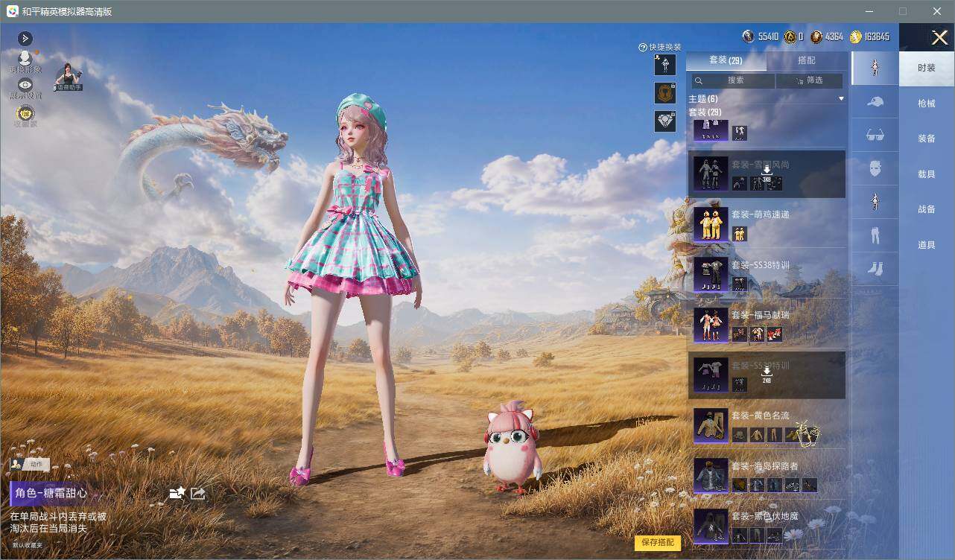Open the 动作 action button
Image resolution: width=955 pixels, height=560 pixels.
30,464
